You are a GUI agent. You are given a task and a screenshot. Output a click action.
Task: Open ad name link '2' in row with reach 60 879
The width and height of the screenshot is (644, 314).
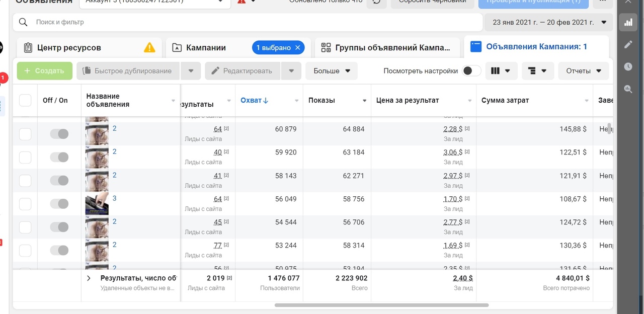click(x=114, y=128)
